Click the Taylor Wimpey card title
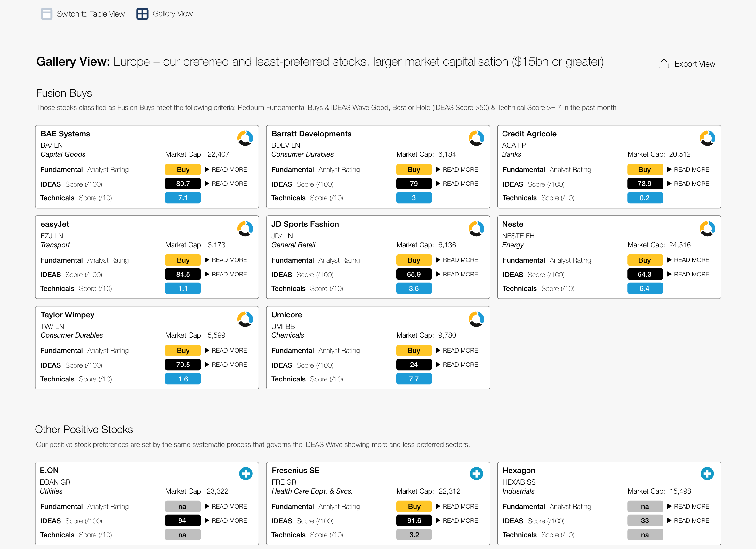This screenshot has width=756, height=549. point(67,315)
